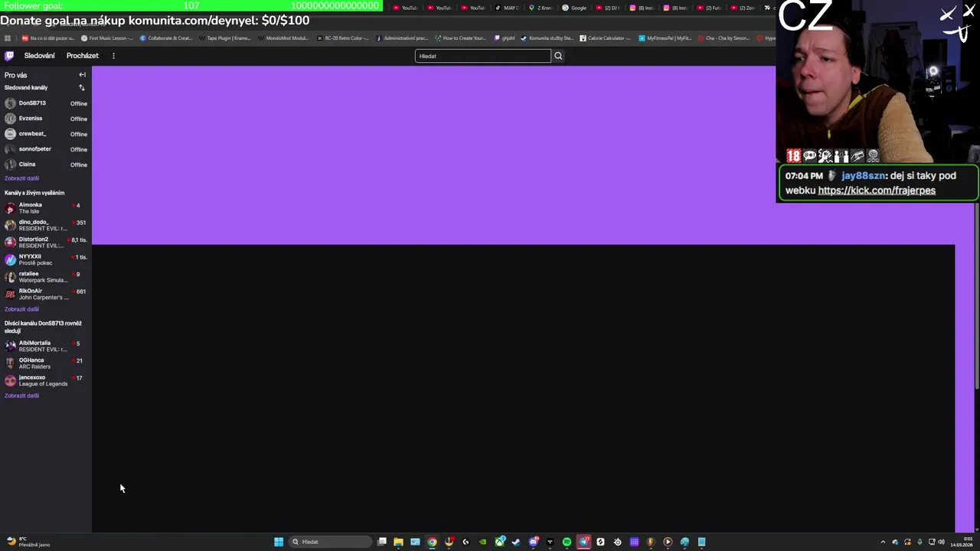This screenshot has height=551, width=980.
Task: Click the taskbar Hledat search box
Action: 330,542
